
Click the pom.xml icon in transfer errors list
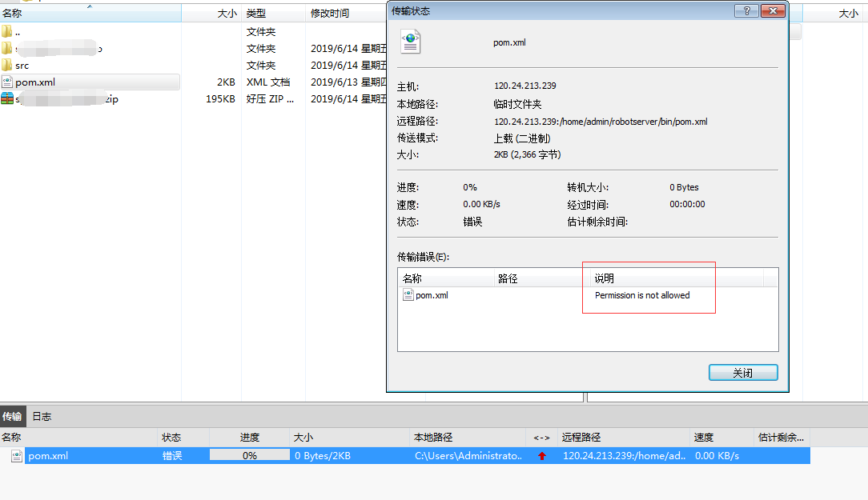pos(408,295)
